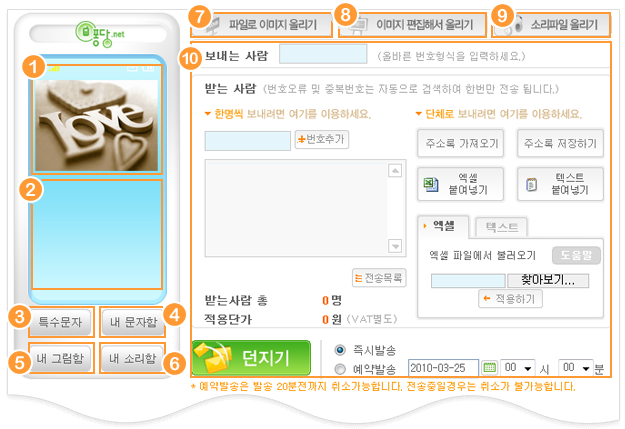Click the recipient list scroll down arrow
The image size is (625, 429).
(395, 246)
